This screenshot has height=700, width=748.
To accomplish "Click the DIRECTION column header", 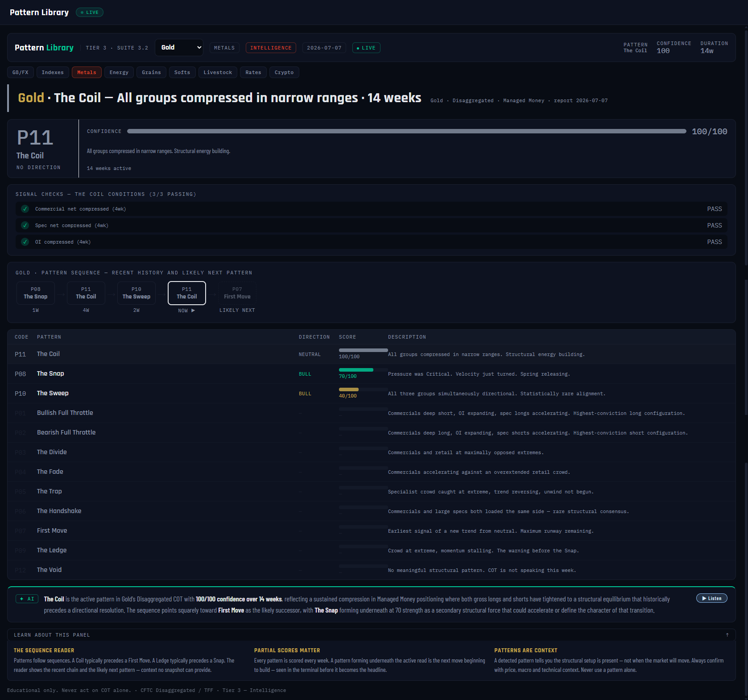I will [314, 337].
